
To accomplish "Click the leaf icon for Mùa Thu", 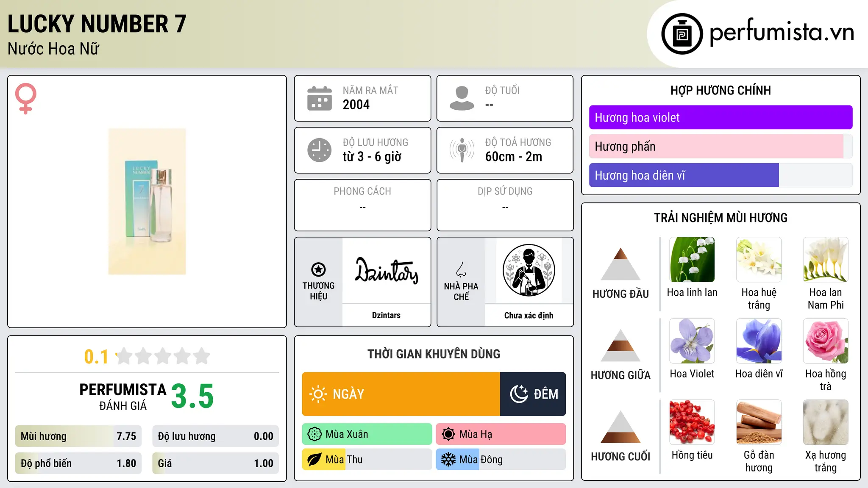I will pos(314,460).
